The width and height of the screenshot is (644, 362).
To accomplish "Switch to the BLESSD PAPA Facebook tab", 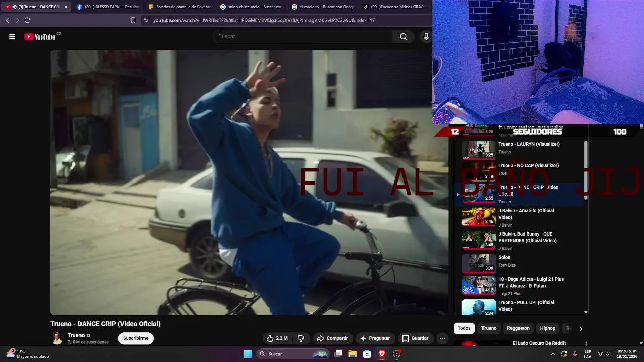I will 108,7.
